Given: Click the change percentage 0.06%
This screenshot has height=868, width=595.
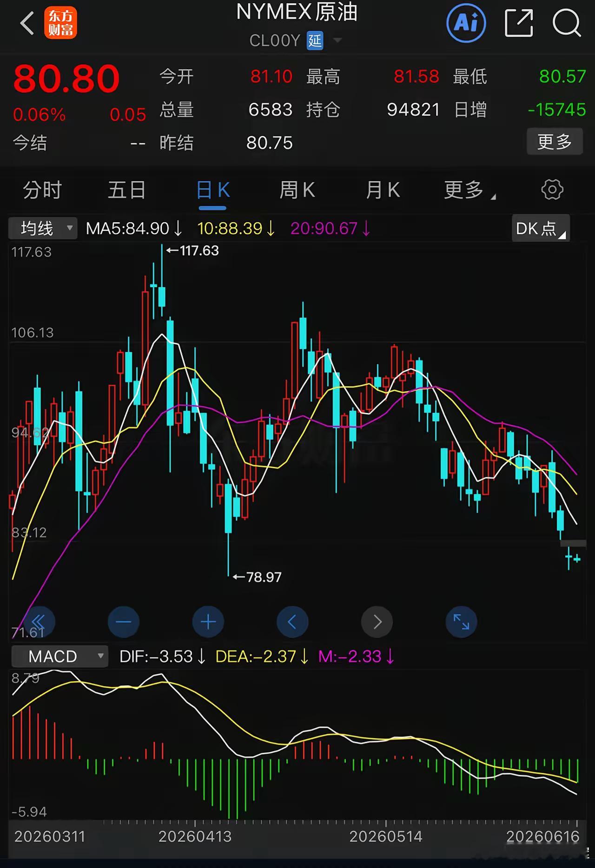Looking at the screenshot, I should (x=40, y=114).
